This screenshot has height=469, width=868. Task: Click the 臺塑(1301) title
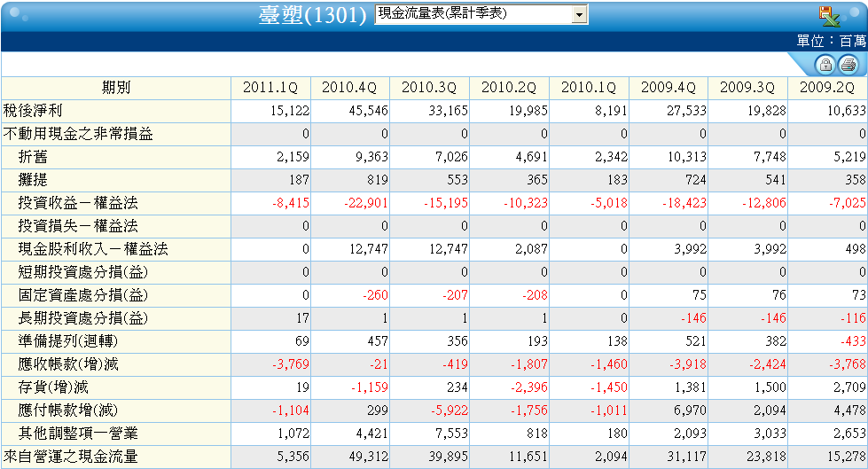313,15
